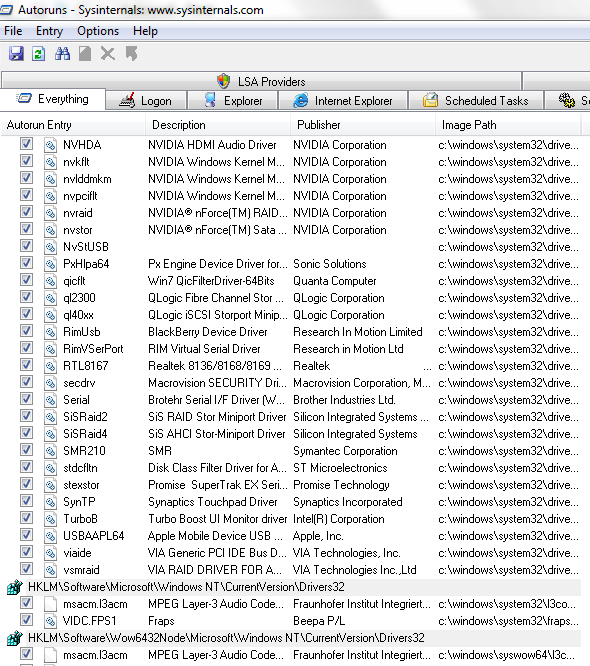This screenshot has width=590, height=666.
Task: Switch to the Explorer tab
Action: click(x=233, y=101)
